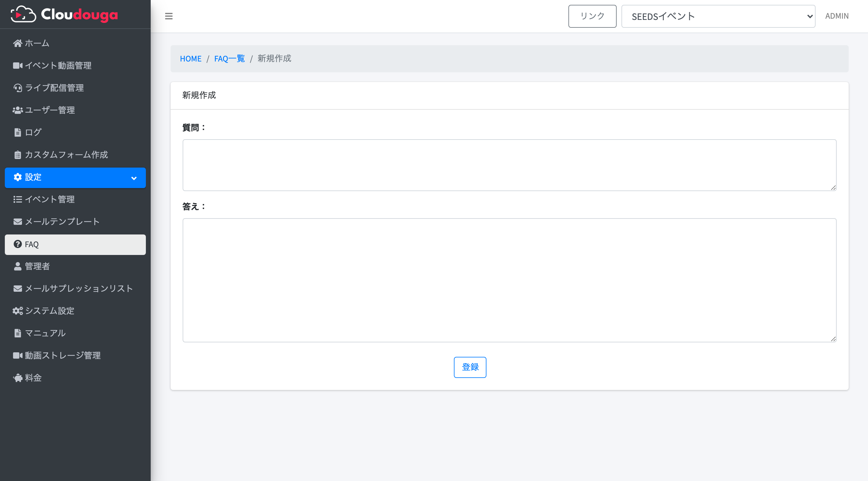This screenshot has width=868, height=481.
Task: Click the file icon for マニュアル
Action: (x=17, y=333)
